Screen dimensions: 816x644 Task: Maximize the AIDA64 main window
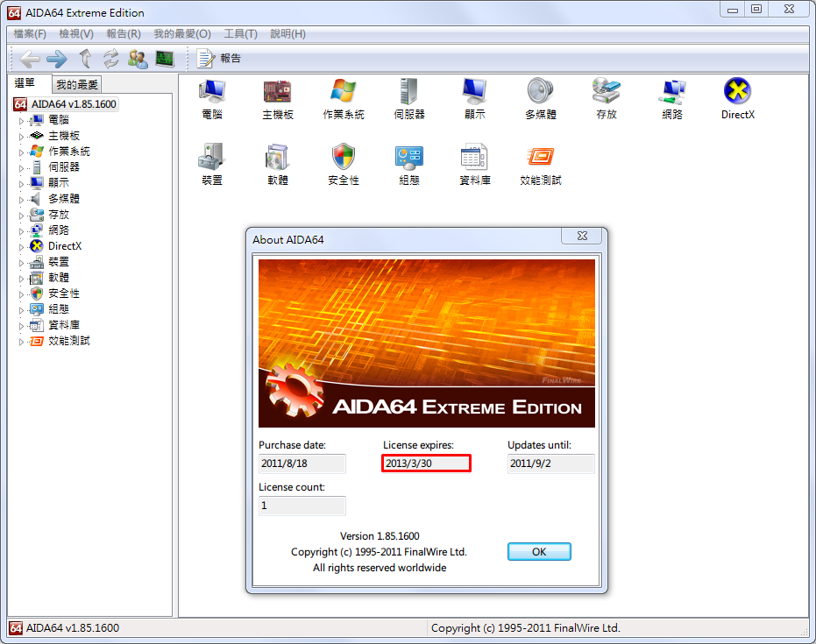pos(756,9)
